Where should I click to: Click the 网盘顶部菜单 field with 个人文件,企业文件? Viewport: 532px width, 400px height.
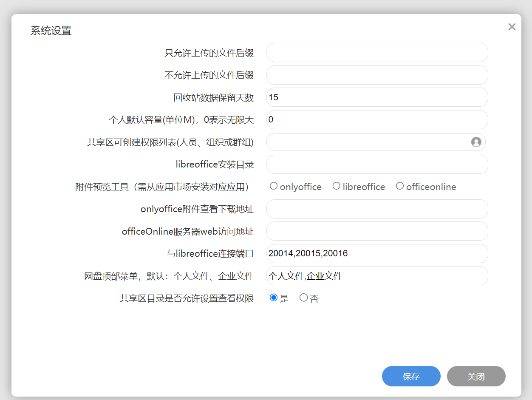377,276
